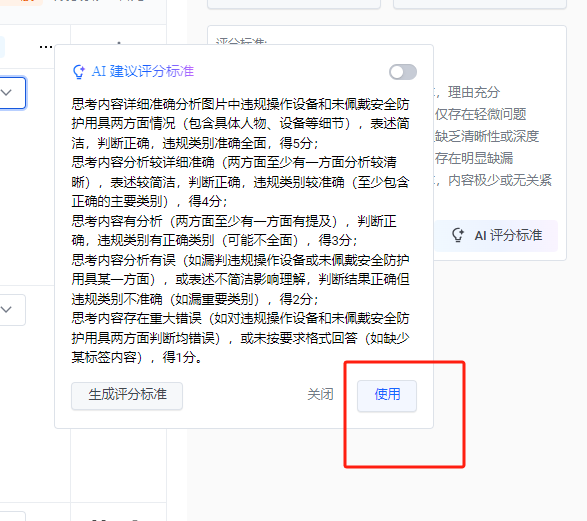This screenshot has width=587, height=521.
Task: Click the lightbulb icon beside AI 建议评分标准
Action: [79, 71]
